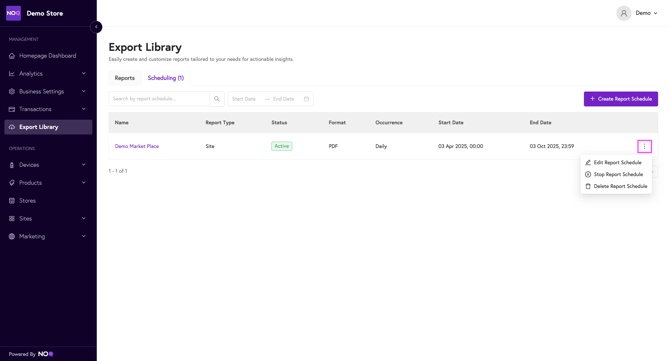Click the Sites grid icon
Screen dimensions: 670x361
click(12, 218)
